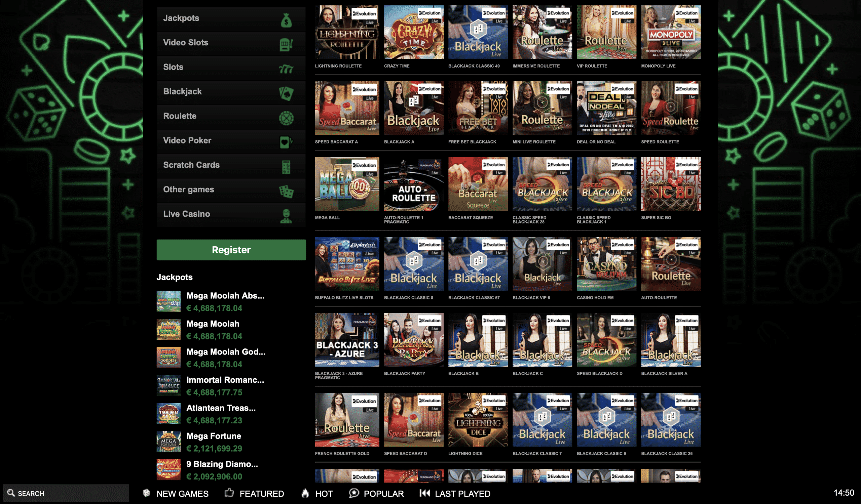Open Immortal Romance jackpot icon
The height and width of the screenshot is (504, 861).
(x=169, y=385)
